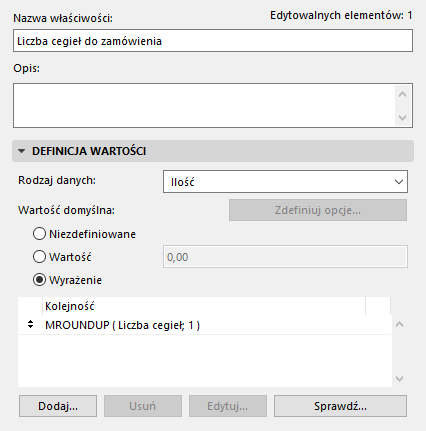Screen dimensions: 426x431
Task: Click the disabled Zdefiniuj opcje button
Action: tap(318, 210)
